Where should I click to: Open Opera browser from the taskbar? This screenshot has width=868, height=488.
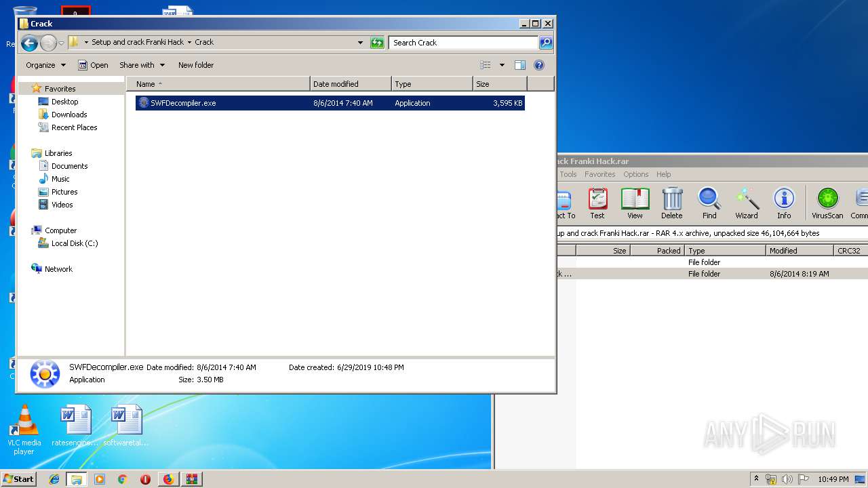pos(145,479)
